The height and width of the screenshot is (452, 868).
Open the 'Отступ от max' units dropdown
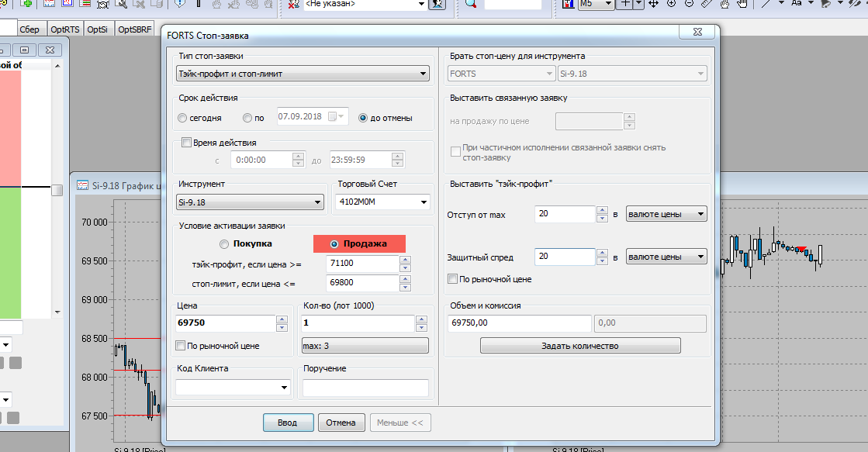pyautogui.click(x=666, y=214)
